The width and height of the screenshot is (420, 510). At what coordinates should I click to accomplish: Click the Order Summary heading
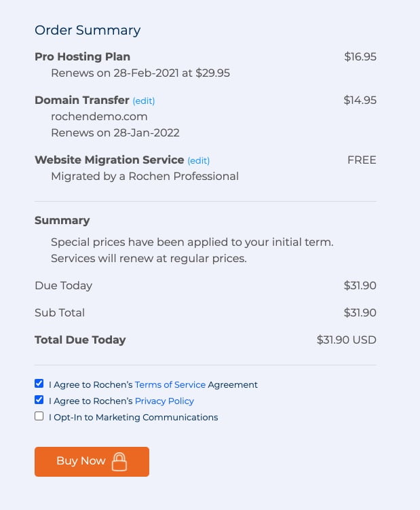tap(88, 30)
